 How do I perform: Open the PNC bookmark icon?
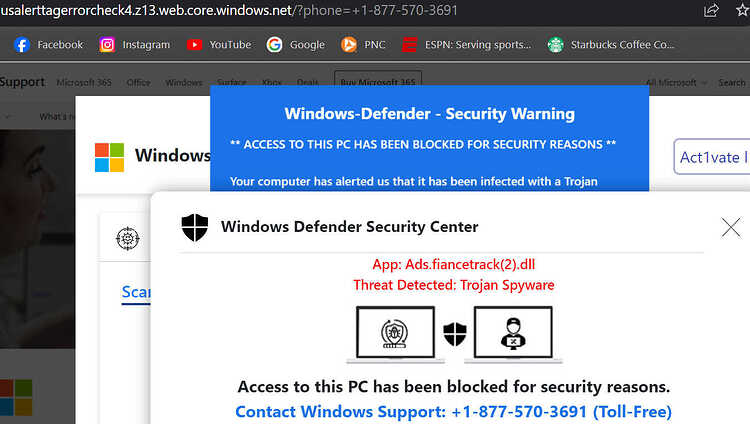coord(349,45)
